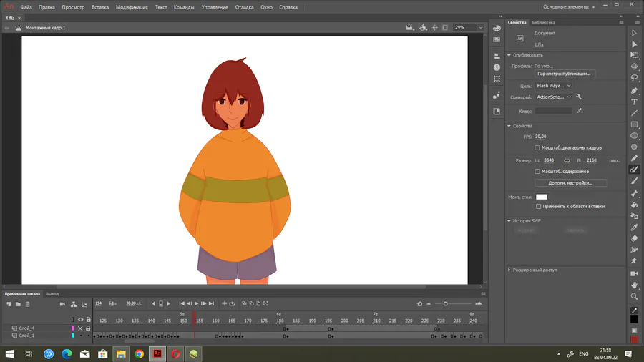Open the 'Модификация' menu
This screenshot has height=362, width=644.
tap(132, 7)
